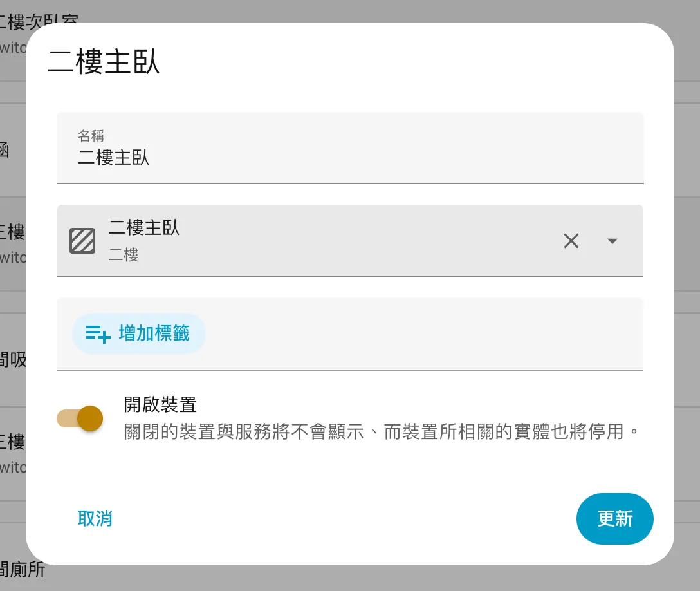Click empty space in the labels field
This screenshot has width=700, height=591.
pos(418,333)
